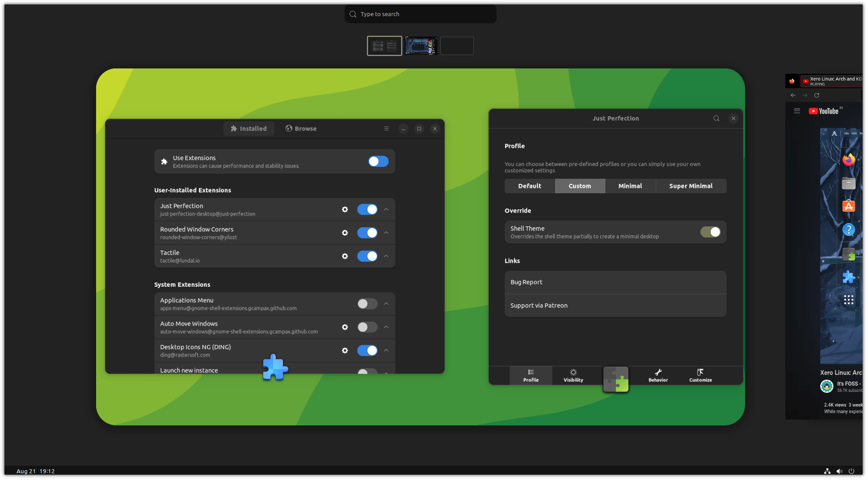Open Just Perfection extension settings gear
The image size is (868, 480).
345,209
